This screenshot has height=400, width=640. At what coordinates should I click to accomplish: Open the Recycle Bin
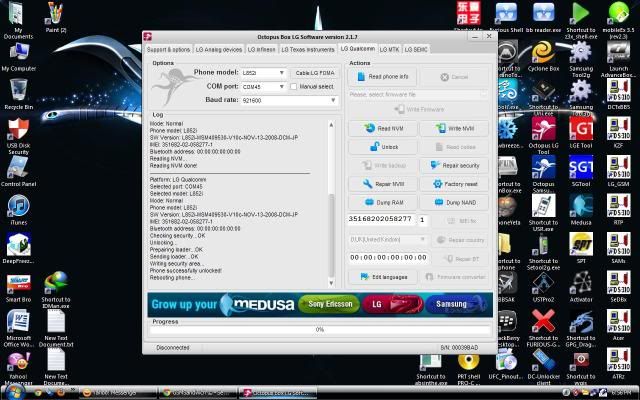pyautogui.click(x=18, y=94)
